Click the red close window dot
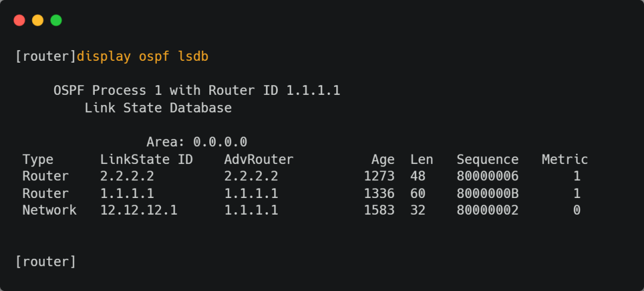 coord(19,20)
